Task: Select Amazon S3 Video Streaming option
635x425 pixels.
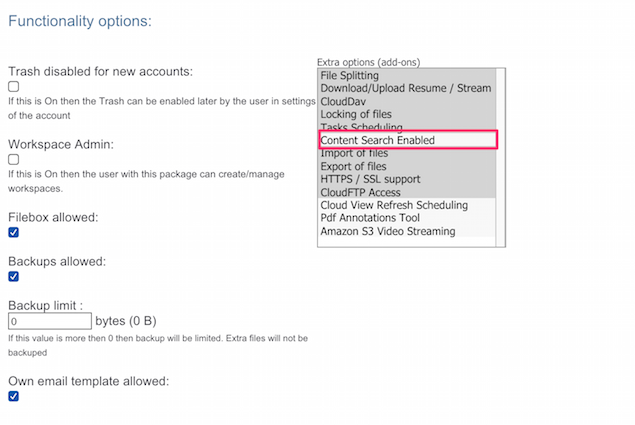Action: click(387, 232)
